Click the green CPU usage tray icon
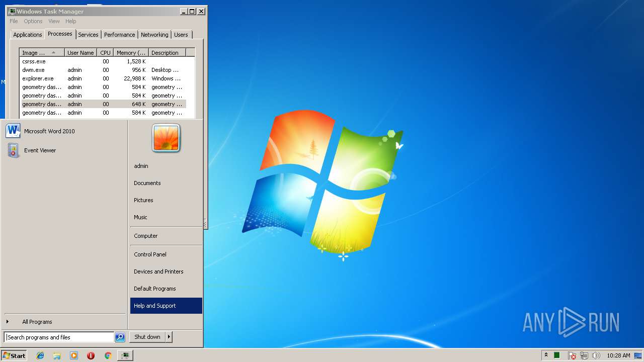 click(x=557, y=355)
